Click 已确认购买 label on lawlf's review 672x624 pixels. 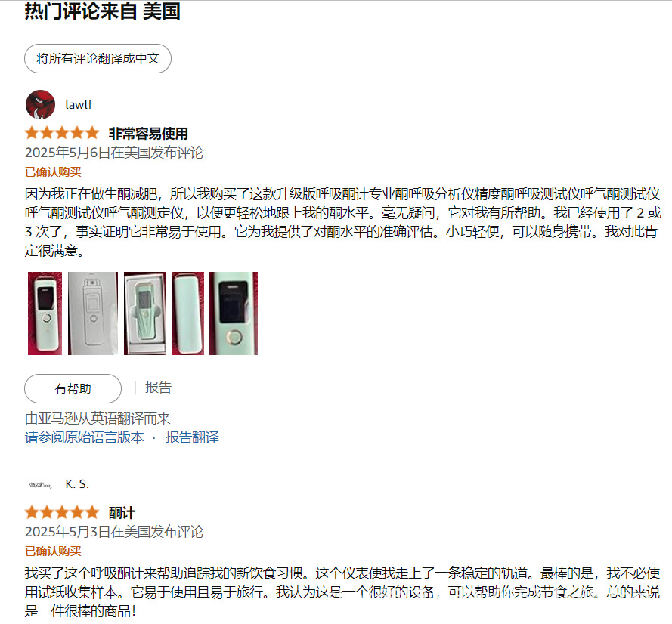[53, 171]
